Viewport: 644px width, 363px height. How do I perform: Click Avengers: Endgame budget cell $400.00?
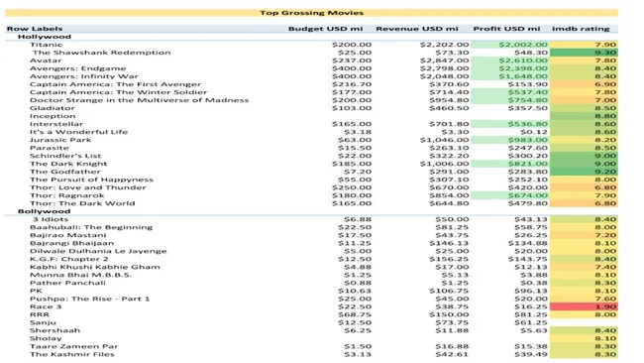pos(352,68)
